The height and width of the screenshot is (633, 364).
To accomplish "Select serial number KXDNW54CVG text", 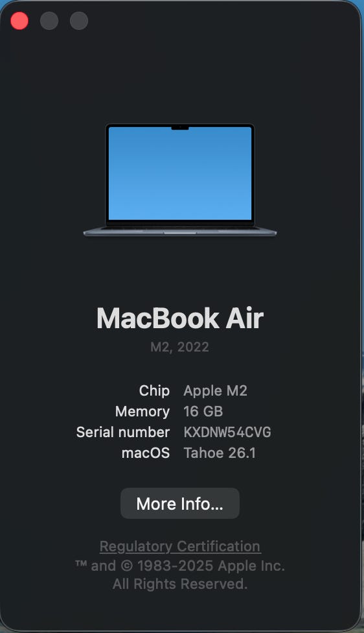I will pyautogui.click(x=227, y=433).
